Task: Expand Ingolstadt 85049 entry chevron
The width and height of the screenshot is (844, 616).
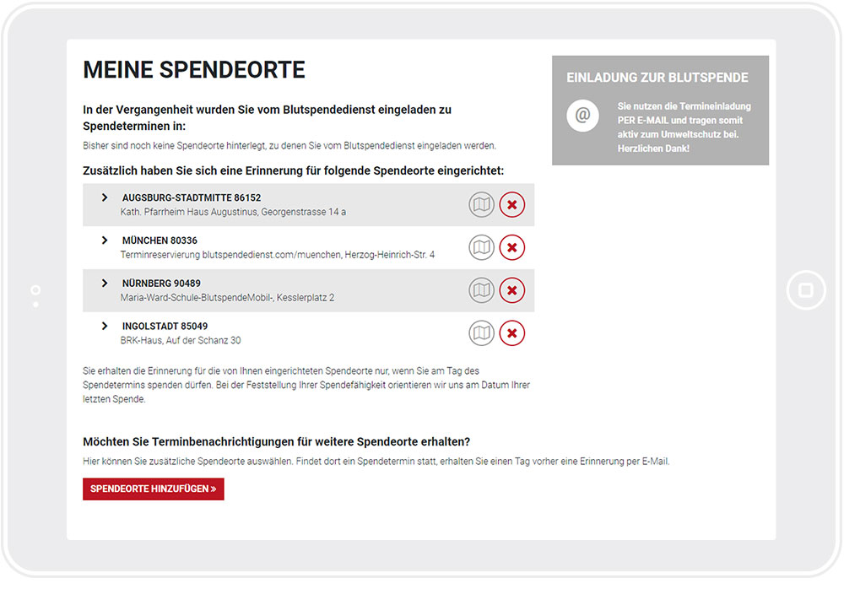Action: point(105,326)
